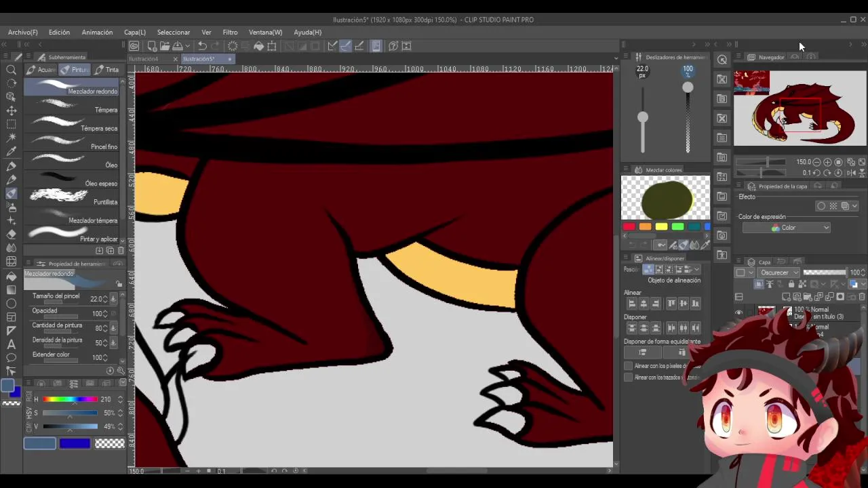
Task: Choose the Pincel fino brush
Action: pos(72,144)
